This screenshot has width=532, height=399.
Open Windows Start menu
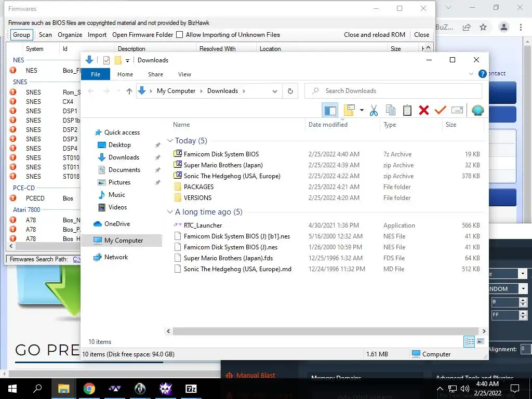click(x=12, y=389)
